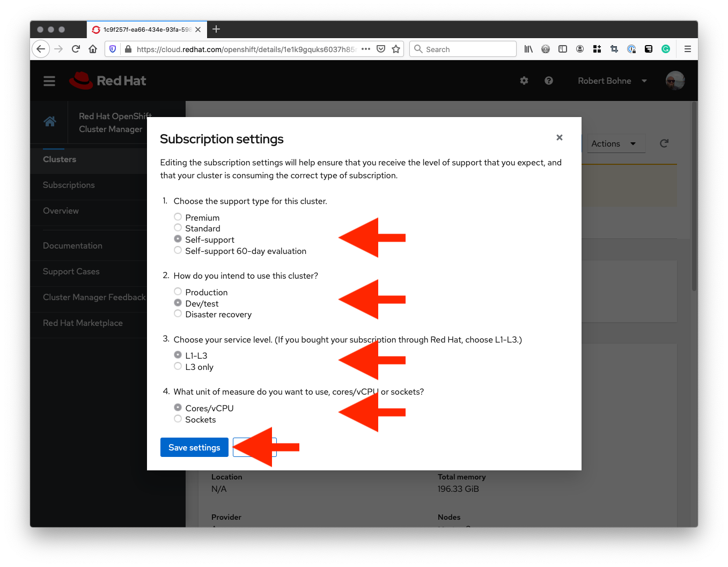The height and width of the screenshot is (567, 728).
Task: Select L3 only service level
Action: [x=178, y=366]
